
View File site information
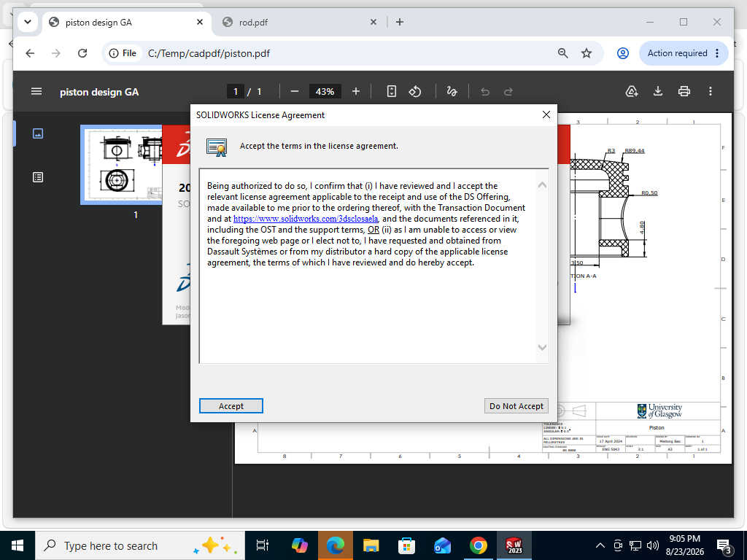(x=123, y=53)
